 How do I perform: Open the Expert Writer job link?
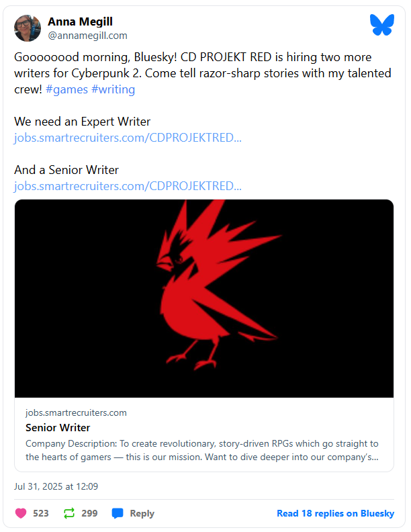pyautogui.click(x=128, y=138)
